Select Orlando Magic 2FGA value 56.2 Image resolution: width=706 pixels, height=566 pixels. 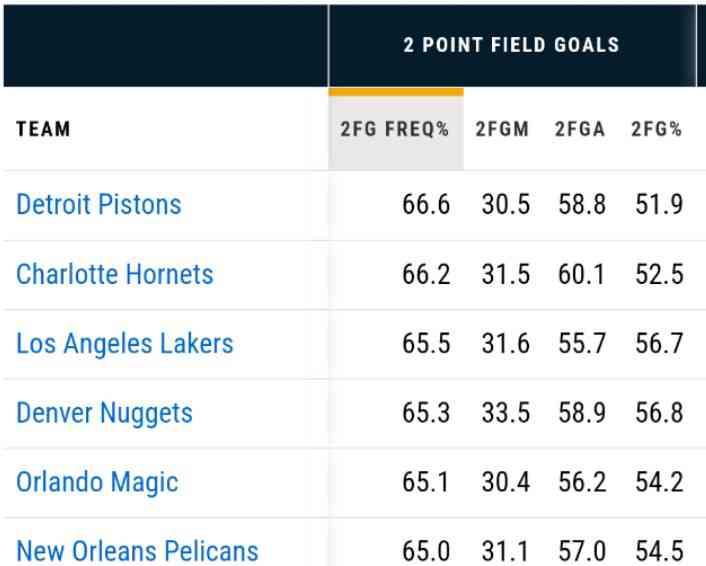coord(582,482)
